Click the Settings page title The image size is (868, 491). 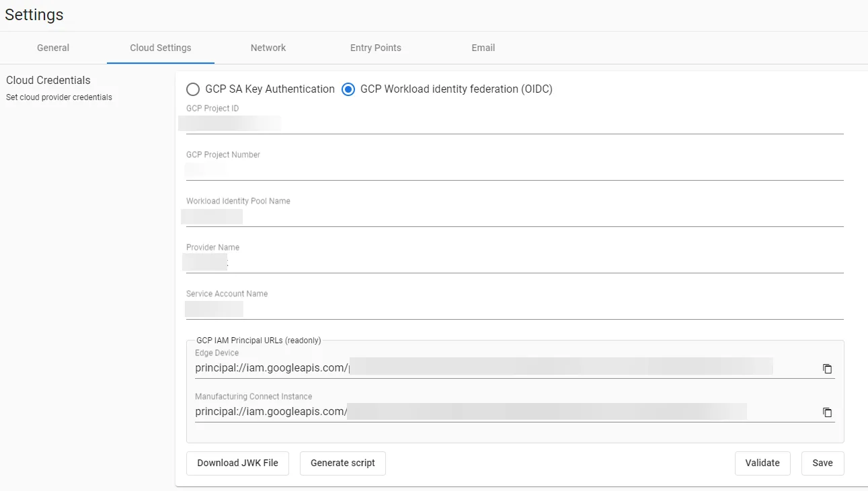[34, 15]
